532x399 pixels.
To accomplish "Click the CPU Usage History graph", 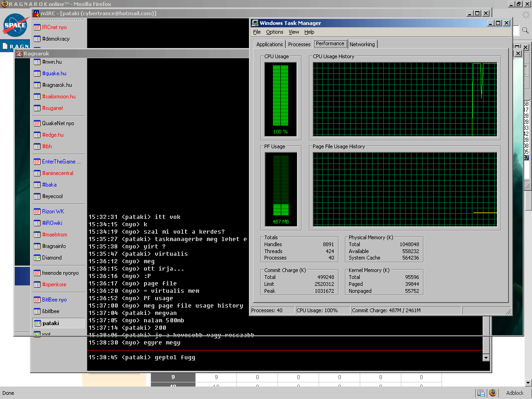I will pos(405,99).
